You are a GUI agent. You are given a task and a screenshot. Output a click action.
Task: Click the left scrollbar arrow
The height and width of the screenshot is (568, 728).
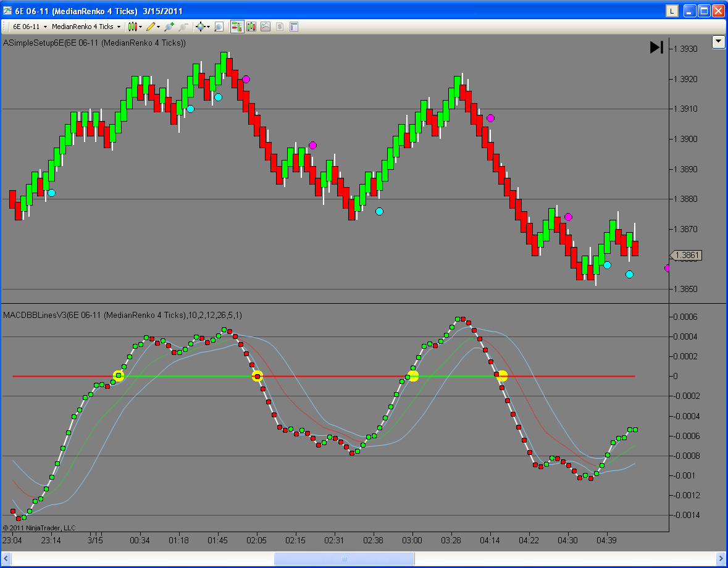tap(6, 558)
